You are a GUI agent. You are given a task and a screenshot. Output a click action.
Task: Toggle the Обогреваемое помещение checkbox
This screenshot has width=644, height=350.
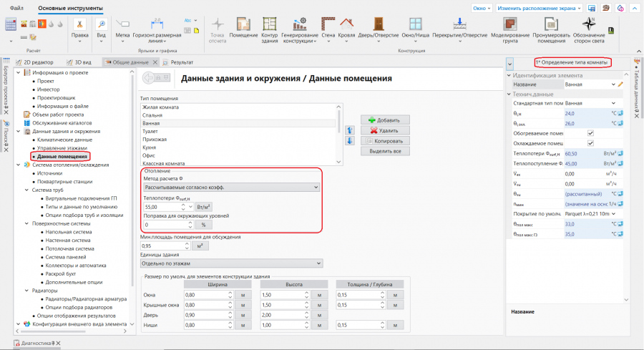click(590, 133)
